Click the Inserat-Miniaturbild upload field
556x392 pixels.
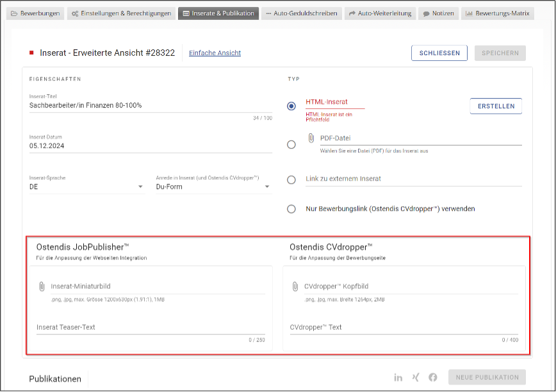tap(158, 286)
